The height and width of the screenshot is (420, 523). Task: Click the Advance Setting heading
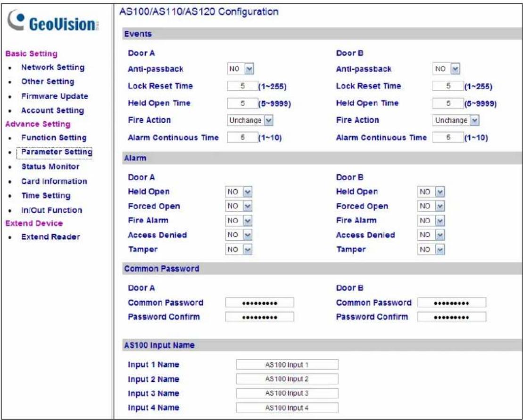coord(38,124)
